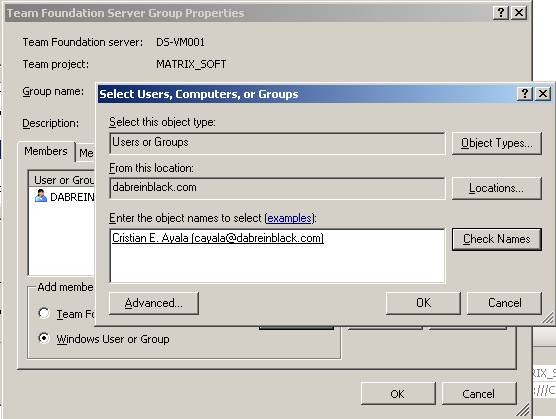This screenshot has height=419, width=556.
Task: Click the DS-VM001 server name text
Action: click(x=180, y=42)
